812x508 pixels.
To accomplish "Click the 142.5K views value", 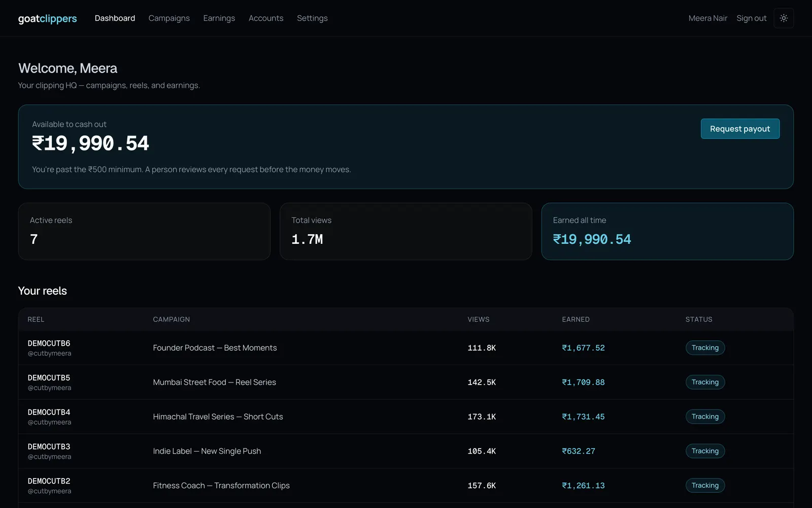I will pos(482,382).
